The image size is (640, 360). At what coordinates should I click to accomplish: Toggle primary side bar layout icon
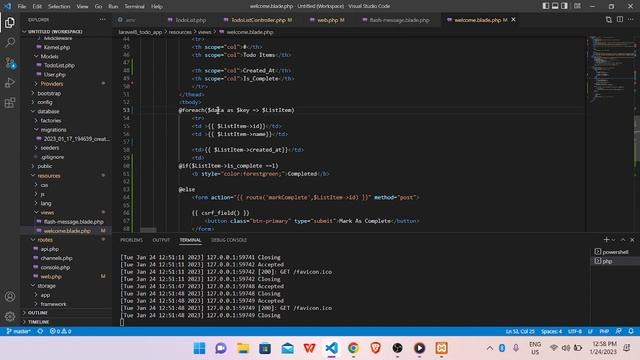pos(546,6)
